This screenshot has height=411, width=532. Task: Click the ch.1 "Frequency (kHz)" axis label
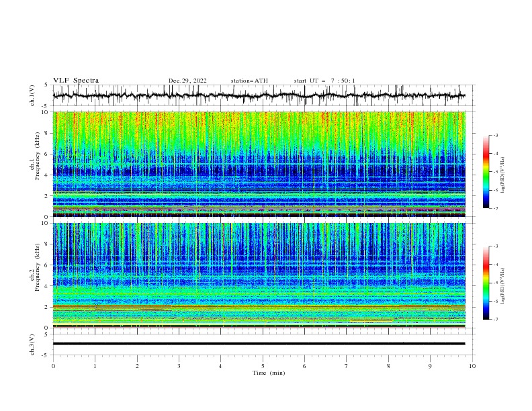tap(37, 154)
